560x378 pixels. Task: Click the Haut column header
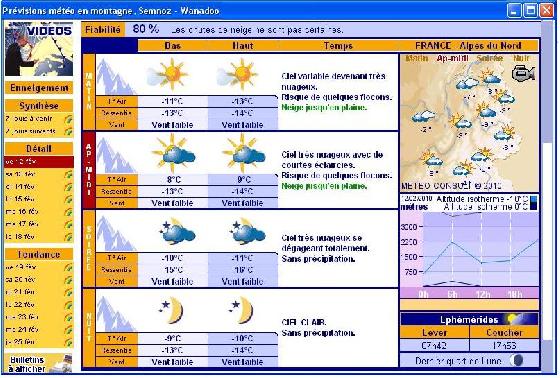pyautogui.click(x=243, y=46)
